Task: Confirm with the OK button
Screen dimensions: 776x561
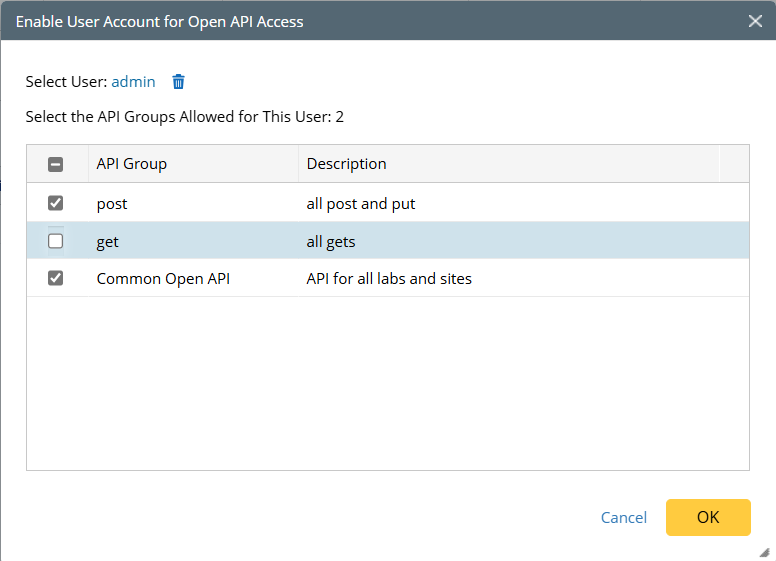Action: point(708,517)
